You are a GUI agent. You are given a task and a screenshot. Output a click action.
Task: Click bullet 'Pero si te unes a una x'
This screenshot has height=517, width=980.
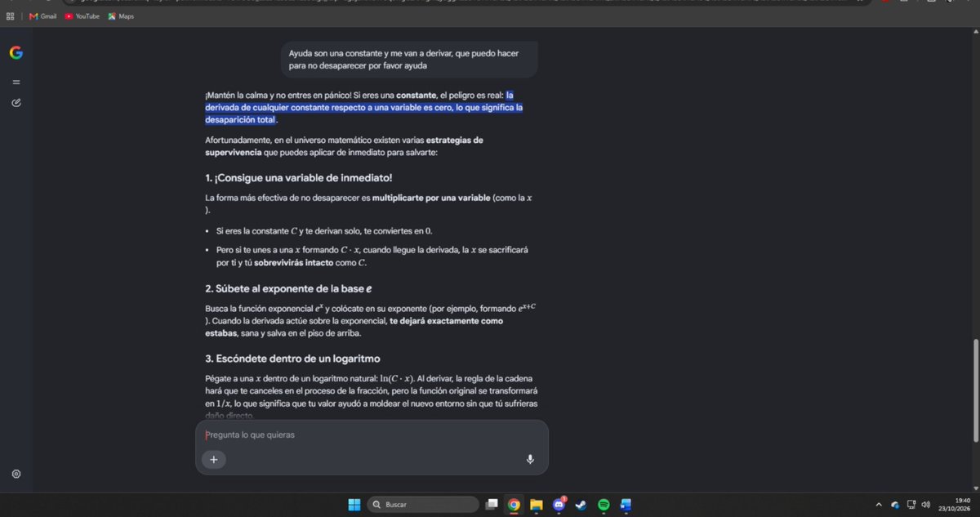click(372, 256)
